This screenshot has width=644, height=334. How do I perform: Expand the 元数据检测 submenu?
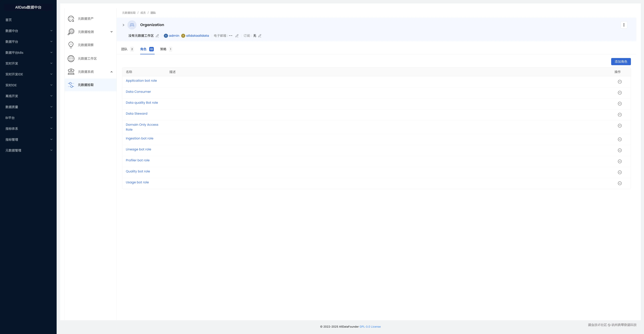point(111,32)
